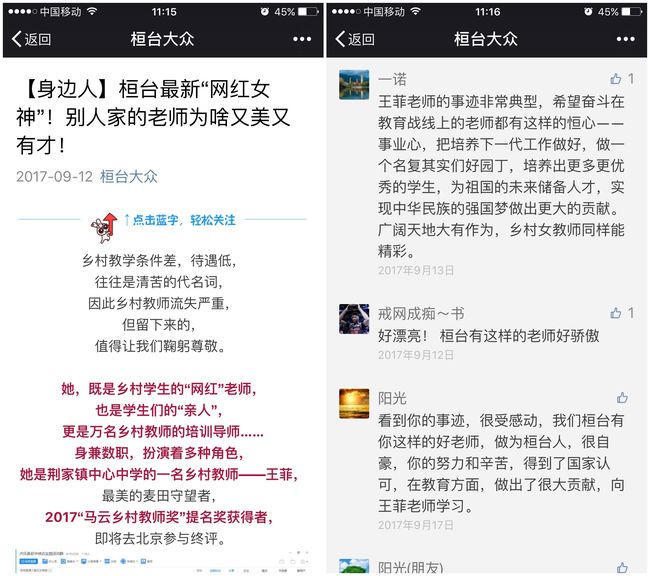
Task: Open the three-dot menu on right screen
Action: click(x=626, y=39)
